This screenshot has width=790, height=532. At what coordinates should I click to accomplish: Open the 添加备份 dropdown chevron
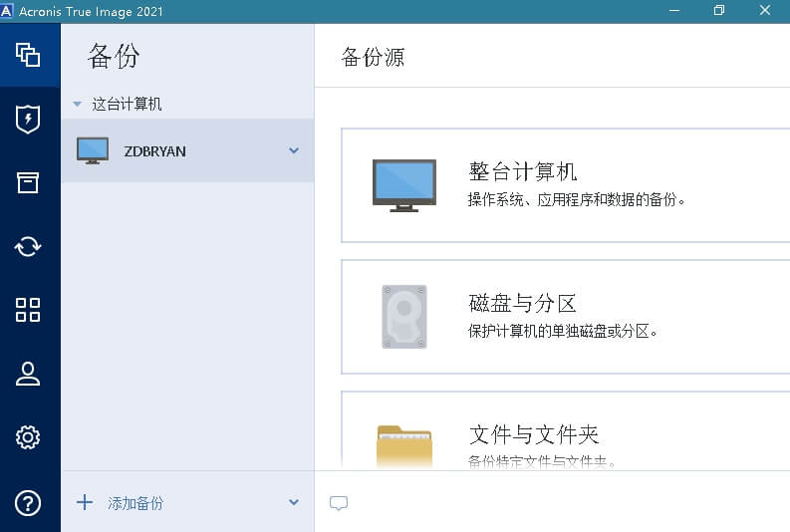tap(294, 502)
